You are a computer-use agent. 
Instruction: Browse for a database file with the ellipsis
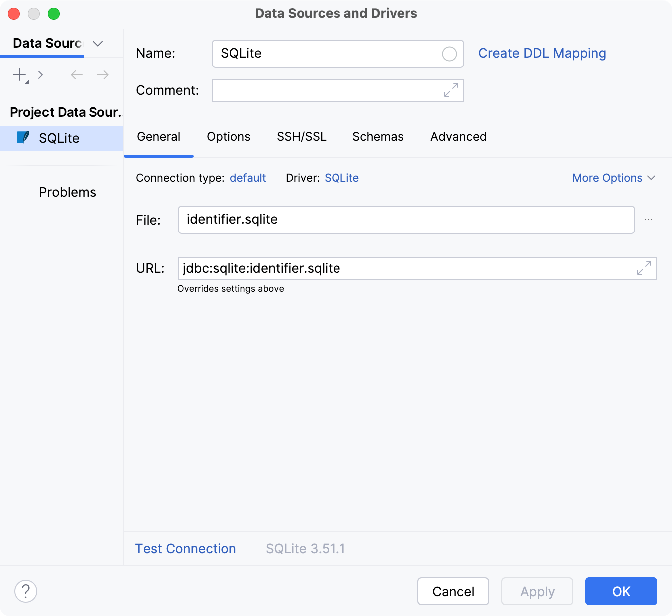tap(649, 219)
